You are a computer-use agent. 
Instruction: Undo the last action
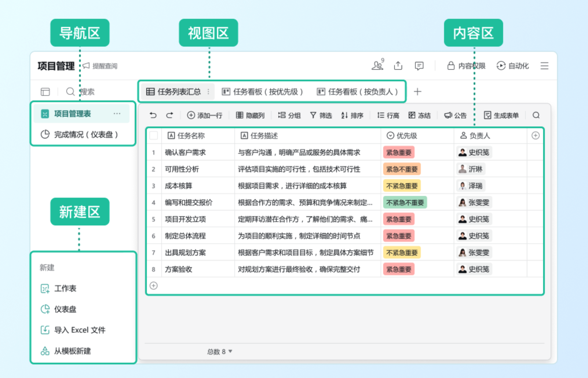[153, 115]
